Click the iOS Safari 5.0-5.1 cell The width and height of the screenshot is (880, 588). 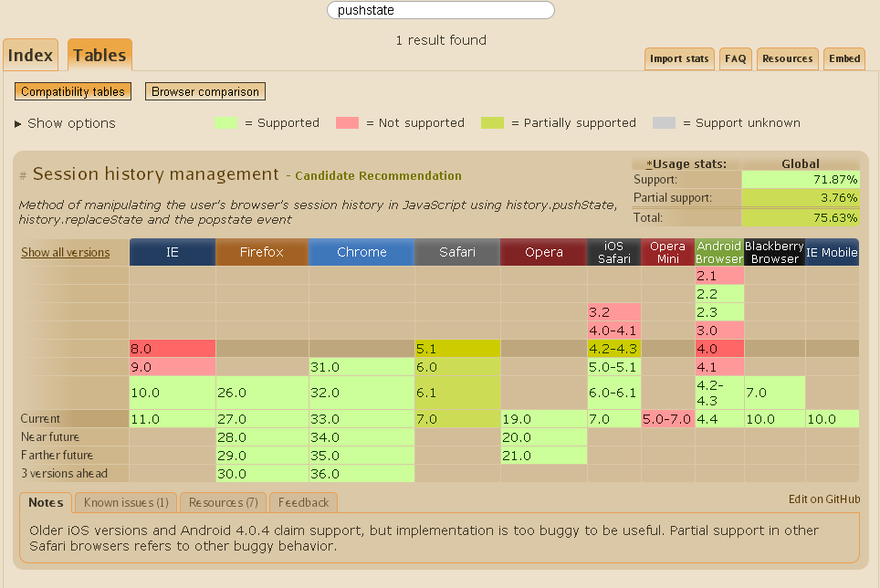pos(614,367)
